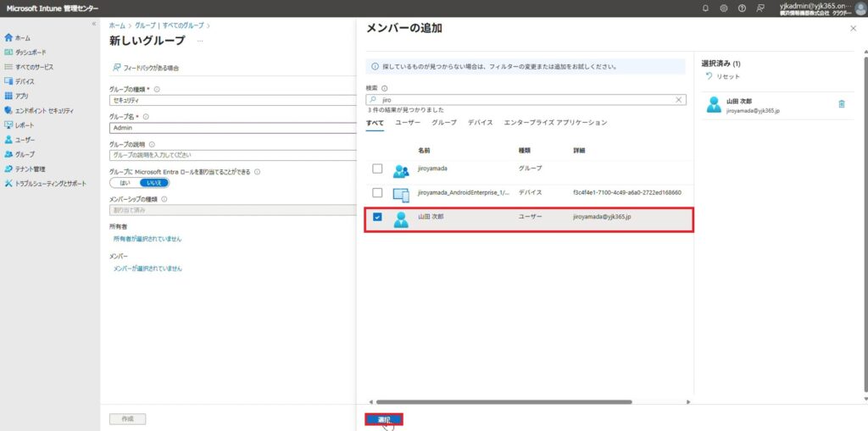Delete 山田 次郎 with trash icon
868x431 pixels.
click(x=841, y=104)
